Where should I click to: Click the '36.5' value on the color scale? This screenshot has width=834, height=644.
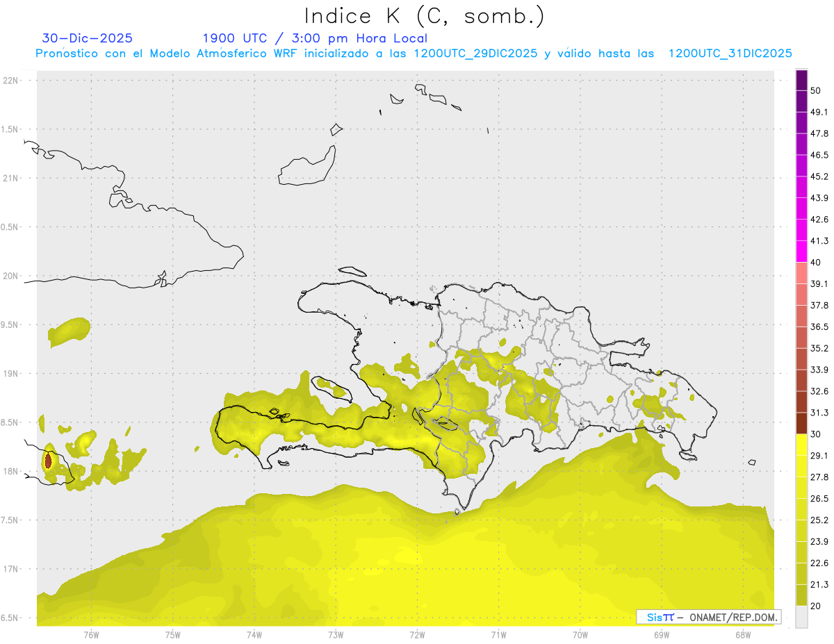point(819,327)
